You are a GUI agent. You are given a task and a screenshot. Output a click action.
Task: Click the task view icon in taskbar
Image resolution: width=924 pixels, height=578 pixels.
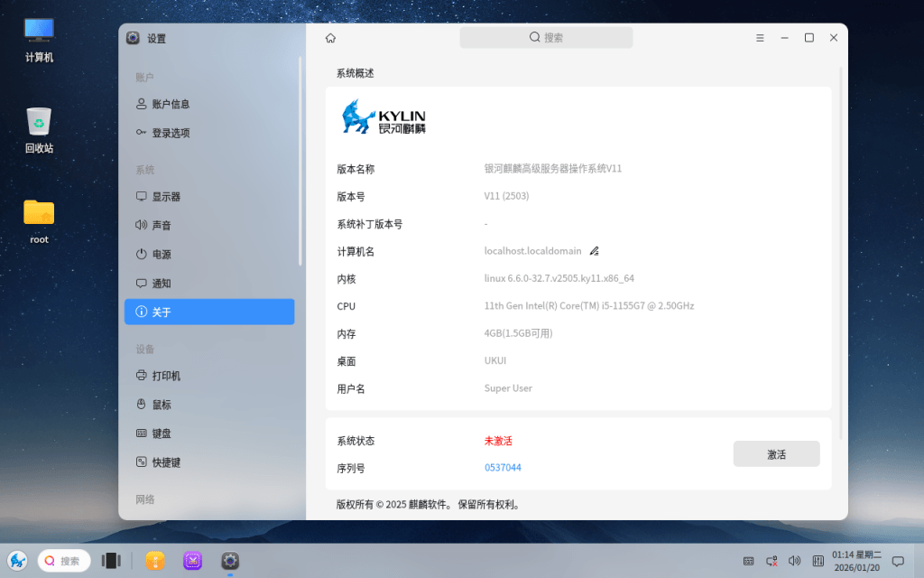click(111, 560)
